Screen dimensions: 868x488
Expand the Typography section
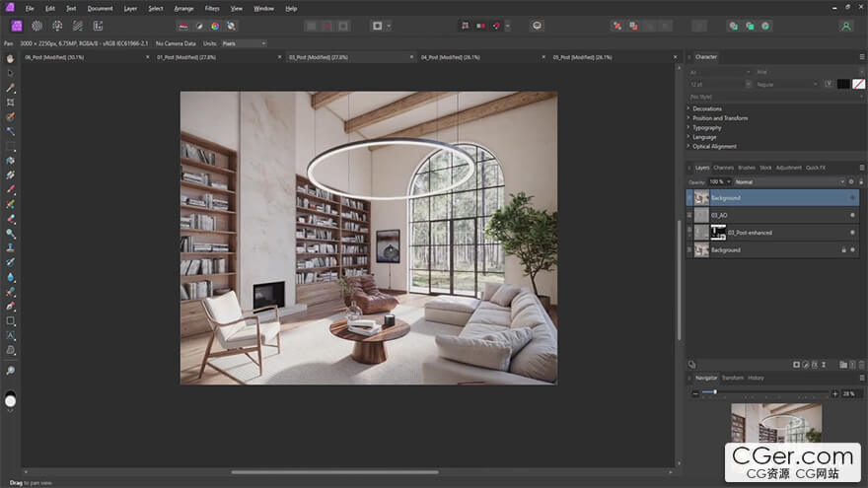(706, 127)
